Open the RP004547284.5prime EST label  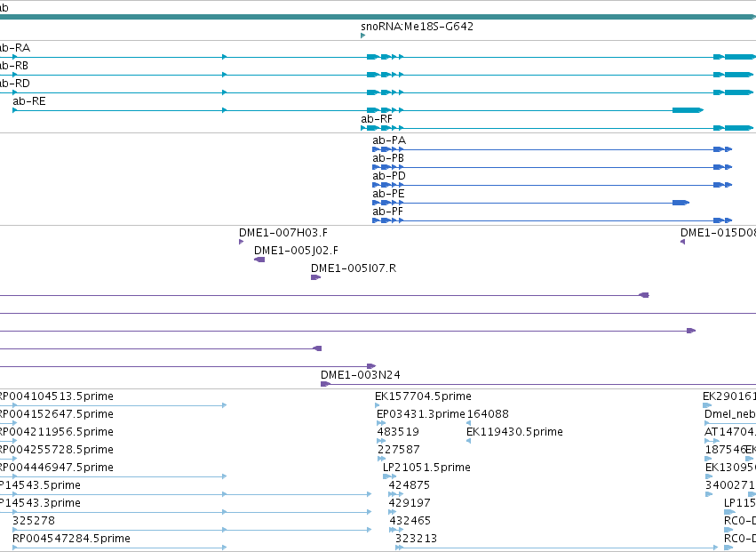[71, 539]
